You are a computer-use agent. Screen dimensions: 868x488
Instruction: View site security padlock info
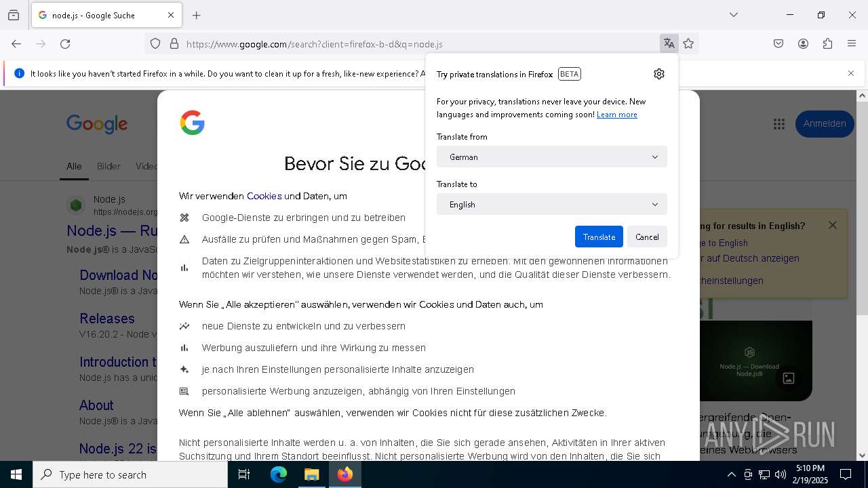174,43
